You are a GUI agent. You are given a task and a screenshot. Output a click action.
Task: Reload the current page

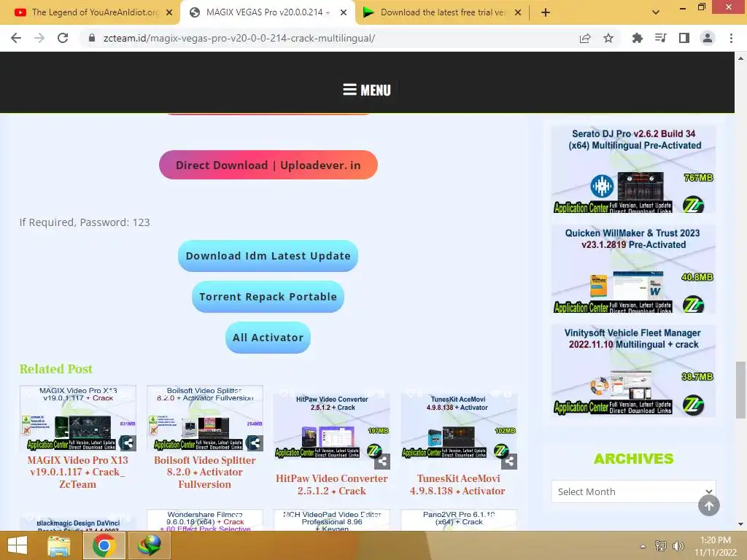click(x=63, y=38)
